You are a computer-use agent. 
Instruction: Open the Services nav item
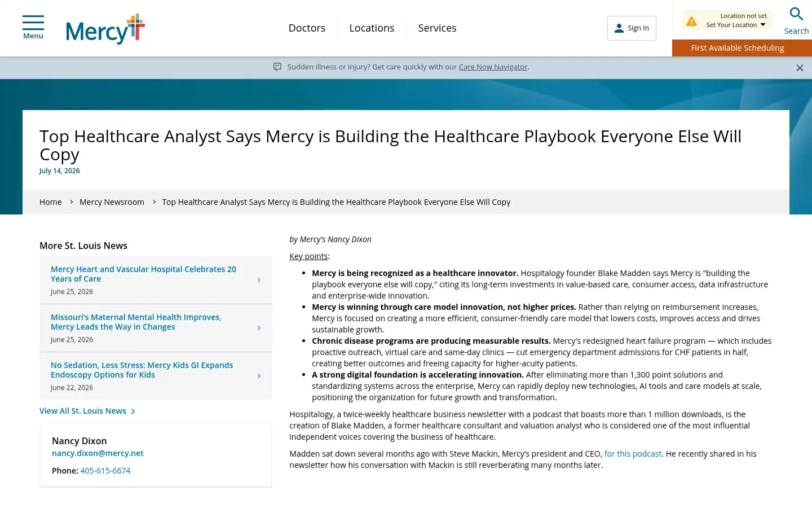(x=437, y=28)
